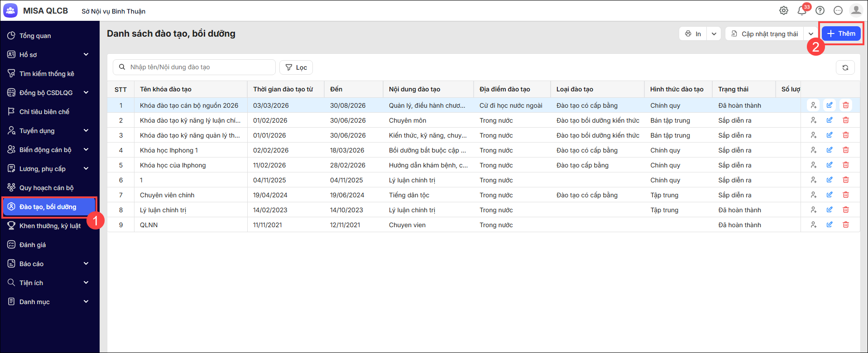Click the refresh icon above the table
868x353 pixels.
pos(845,67)
